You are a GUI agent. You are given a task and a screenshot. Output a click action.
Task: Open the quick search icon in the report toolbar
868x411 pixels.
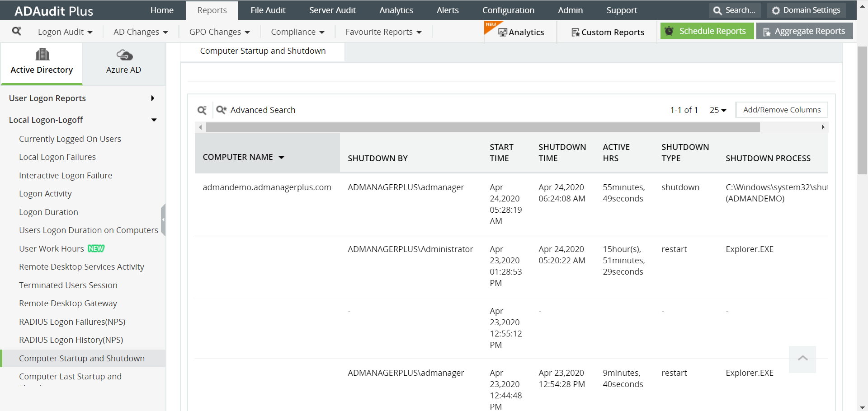click(202, 110)
